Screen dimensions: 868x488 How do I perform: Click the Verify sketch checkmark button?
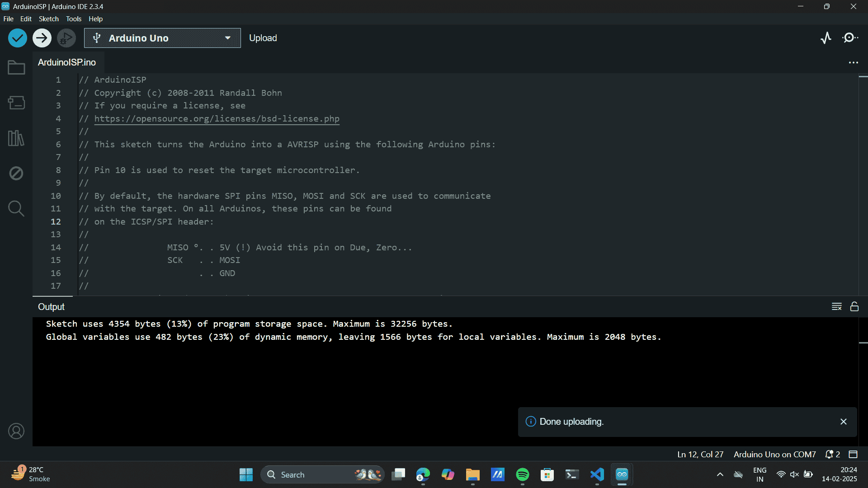click(x=18, y=38)
